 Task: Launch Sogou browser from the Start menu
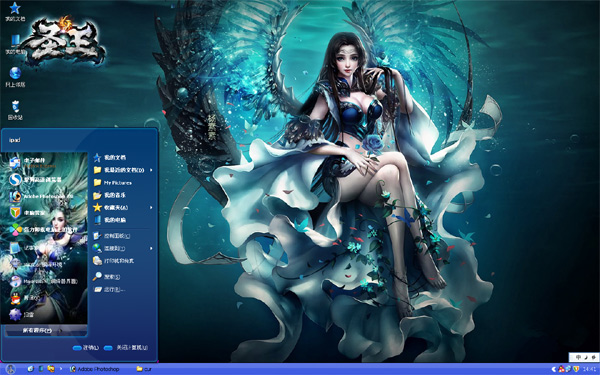[x=44, y=179]
